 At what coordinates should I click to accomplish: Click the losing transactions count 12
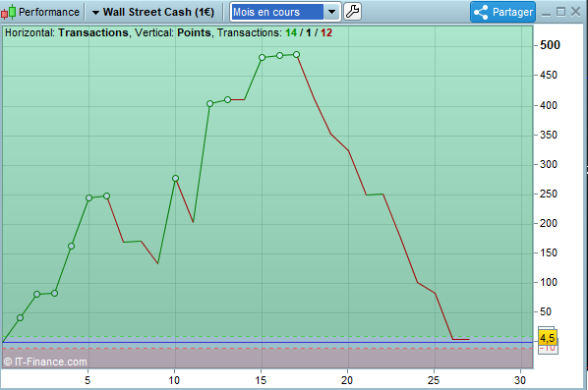(326, 33)
